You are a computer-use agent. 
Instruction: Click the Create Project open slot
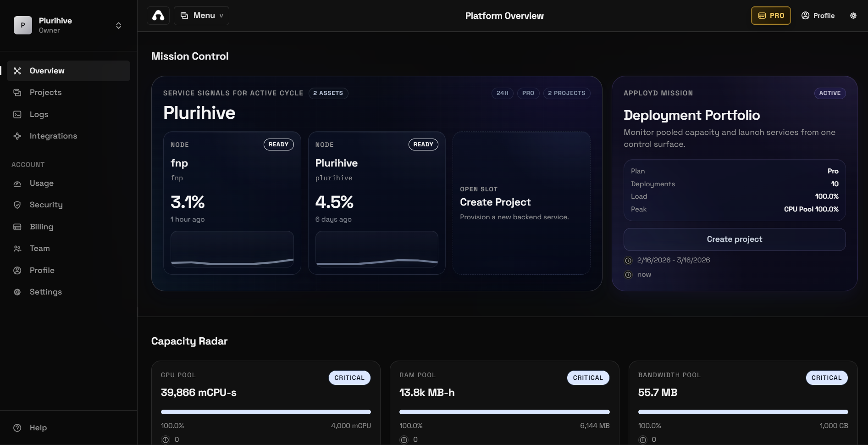tap(521, 203)
